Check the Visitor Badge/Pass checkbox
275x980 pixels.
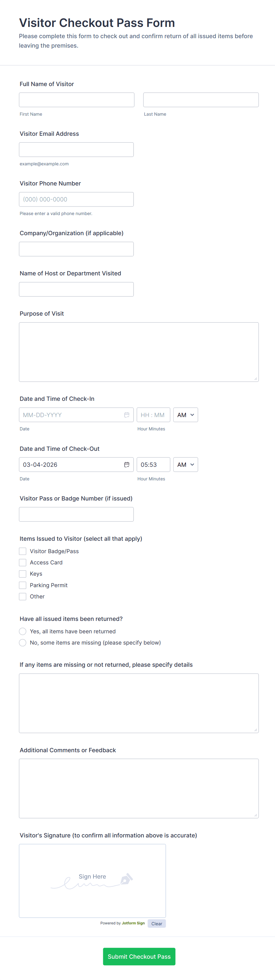[23, 551]
